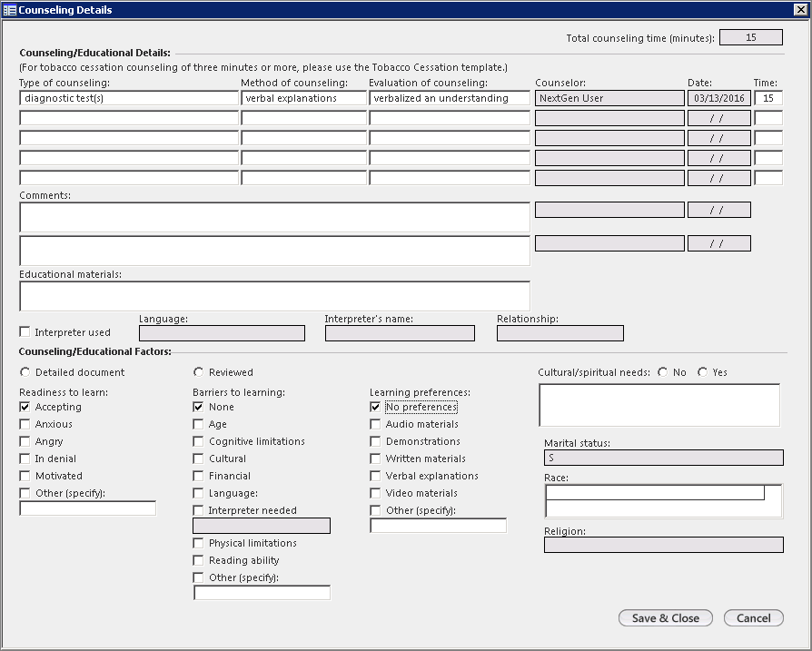Uncheck None under Barriers to learning
Image resolution: width=812 pixels, height=651 pixels.
click(198, 407)
